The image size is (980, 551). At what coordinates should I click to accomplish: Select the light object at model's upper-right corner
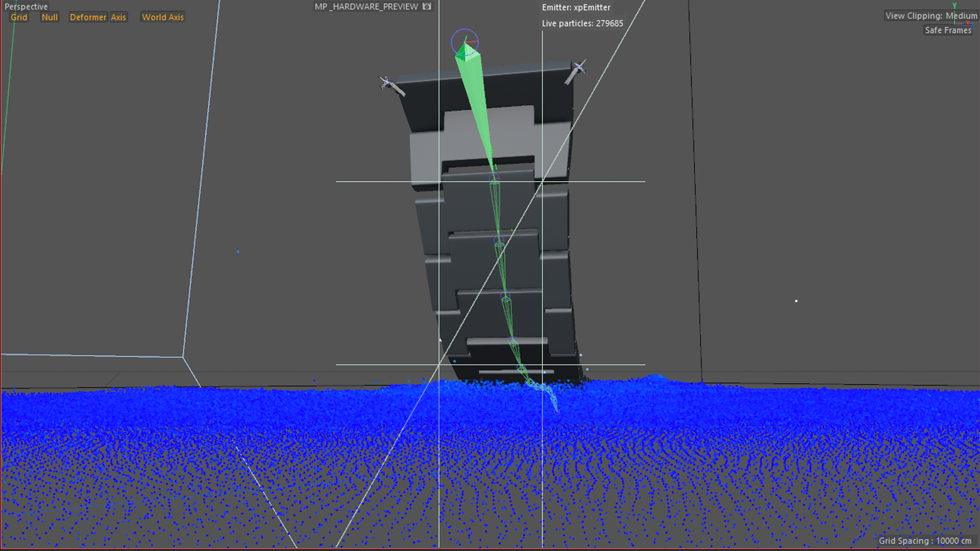pos(576,71)
